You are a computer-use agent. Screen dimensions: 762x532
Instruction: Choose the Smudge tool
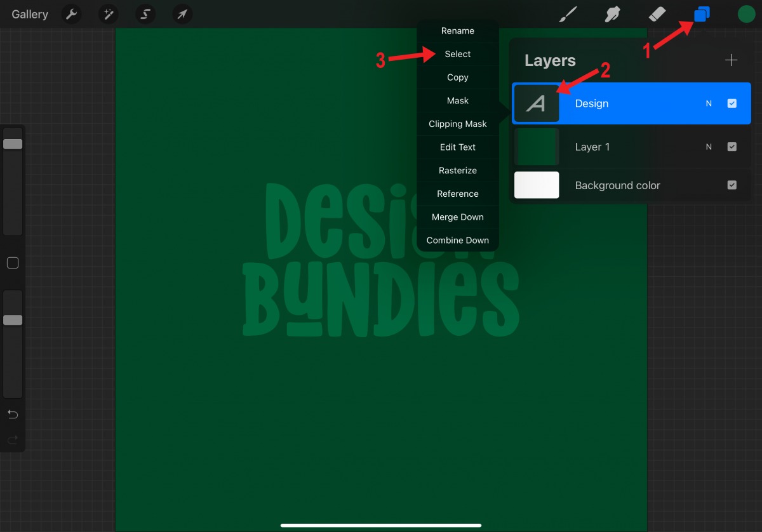coord(612,14)
